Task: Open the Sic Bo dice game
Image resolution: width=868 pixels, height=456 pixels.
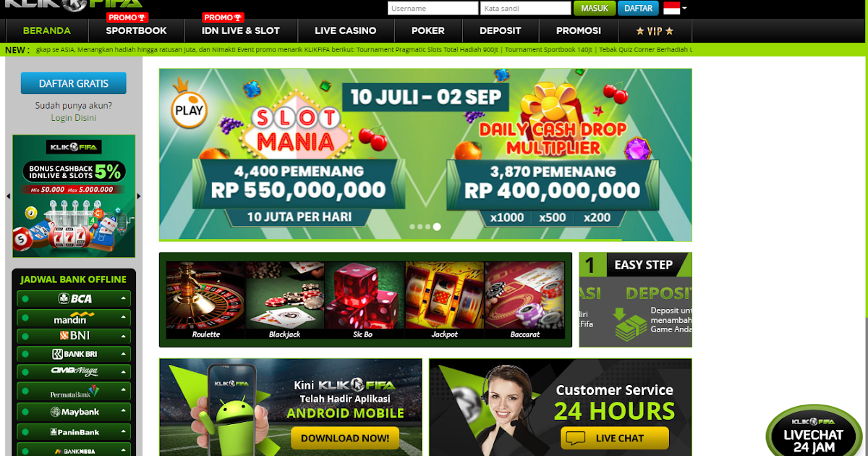Action: pyautogui.click(x=365, y=300)
